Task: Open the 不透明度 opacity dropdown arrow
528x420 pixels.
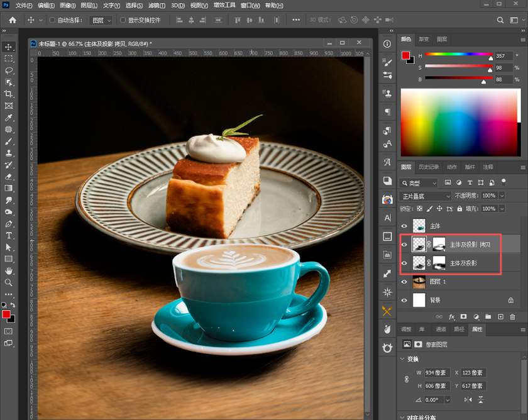Action: click(502, 196)
